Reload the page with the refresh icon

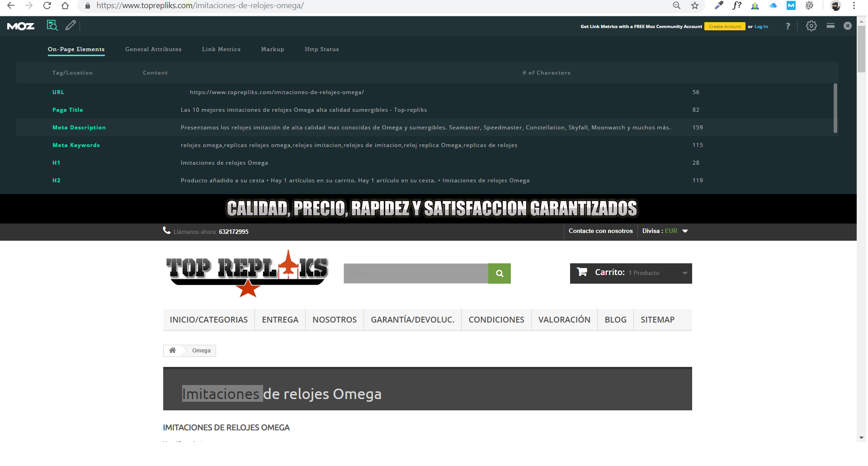coord(47,6)
